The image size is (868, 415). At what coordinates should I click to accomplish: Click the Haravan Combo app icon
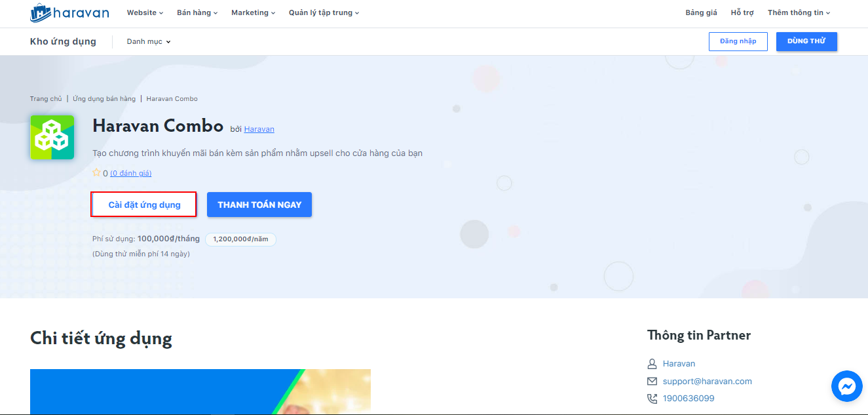pos(52,138)
